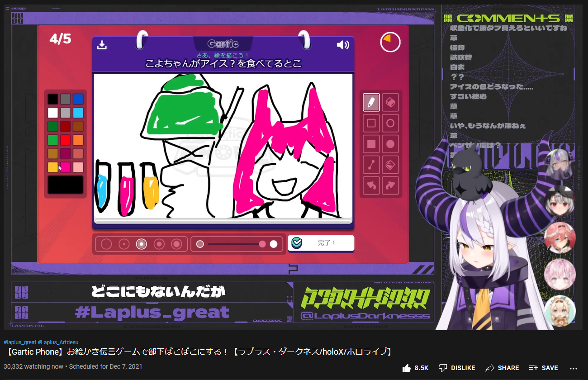Open the #laplus_great hashtag link
588x380 pixels.
coord(20,342)
